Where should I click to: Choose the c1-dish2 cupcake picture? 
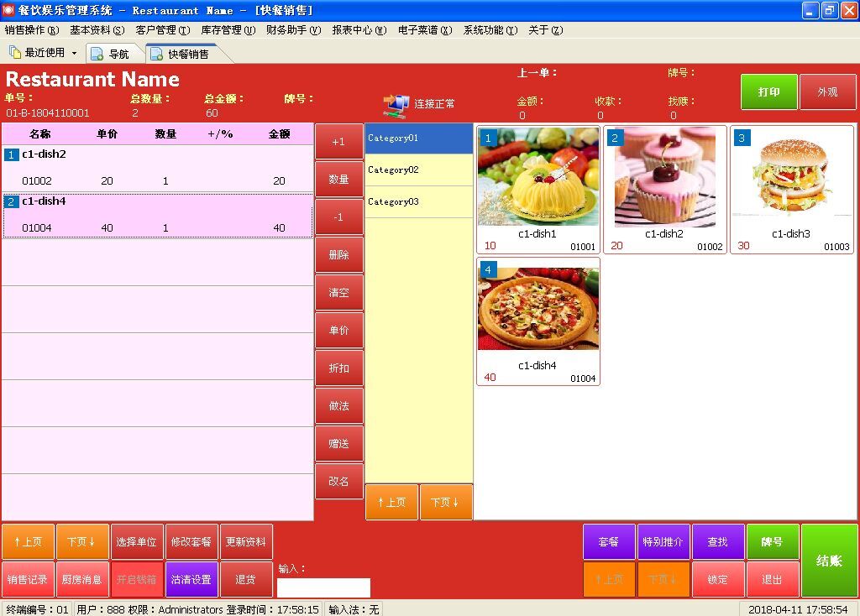[x=664, y=178]
